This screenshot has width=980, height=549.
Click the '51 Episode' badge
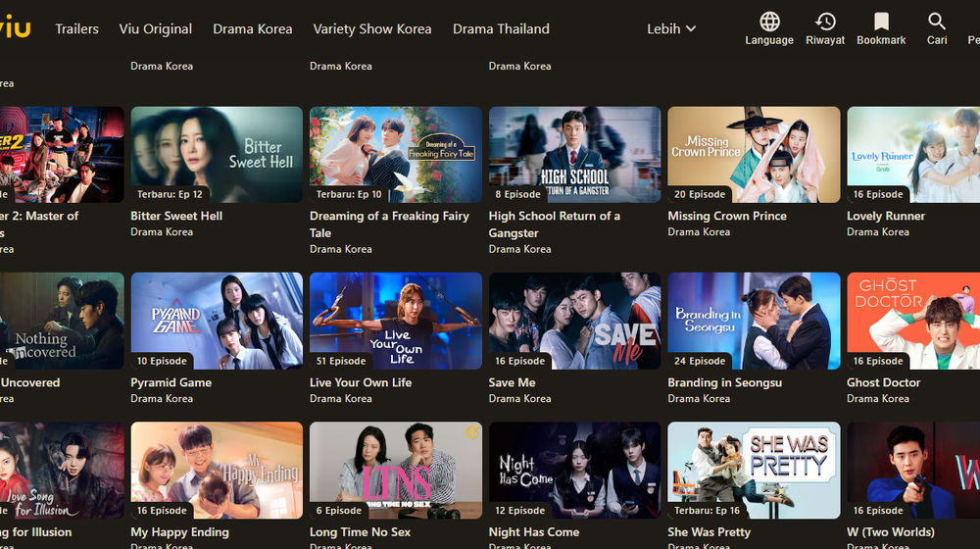(x=341, y=361)
